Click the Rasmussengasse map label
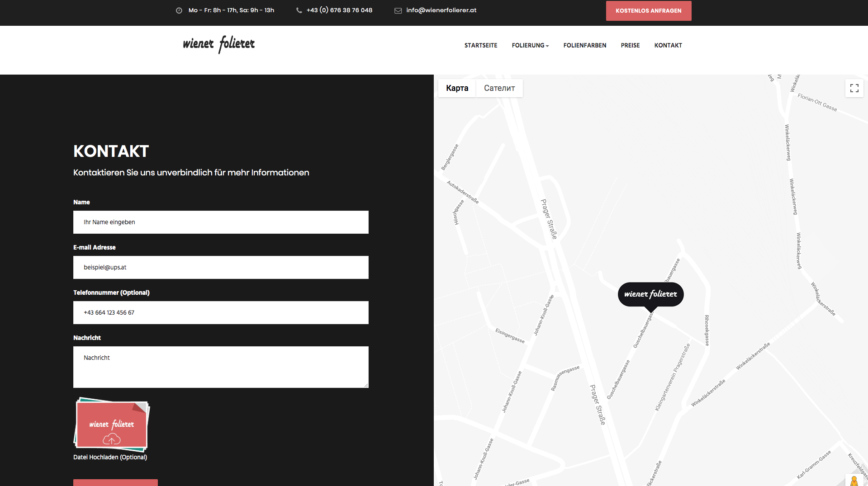This screenshot has width=868, height=486. pyautogui.click(x=564, y=378)
